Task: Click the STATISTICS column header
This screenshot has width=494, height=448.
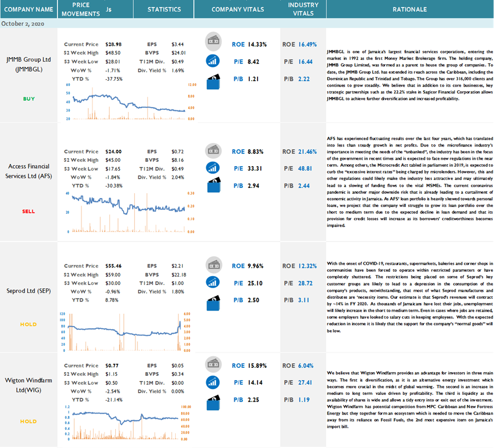Action: (x=164, y=10)
